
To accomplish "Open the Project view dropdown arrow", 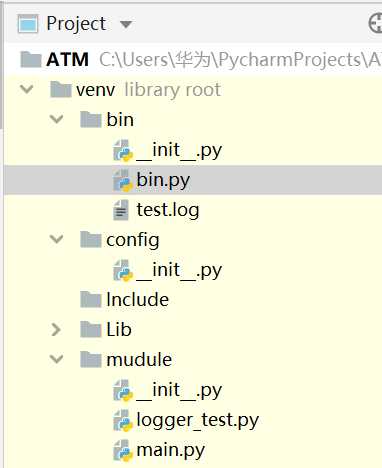I will coord(126,24).
